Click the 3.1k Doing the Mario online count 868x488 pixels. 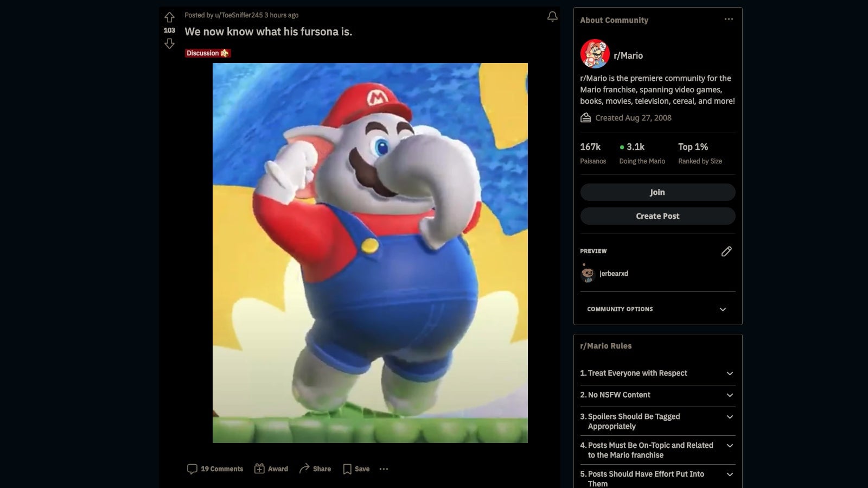pos(642,153)
